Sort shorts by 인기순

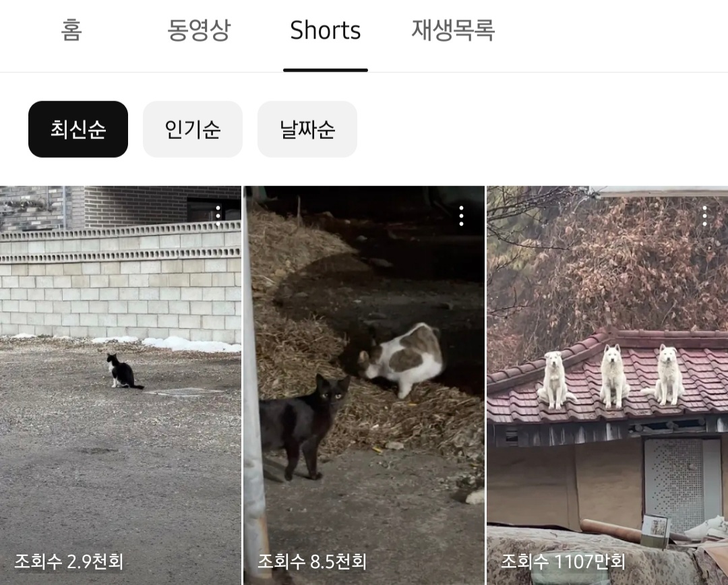193,129
